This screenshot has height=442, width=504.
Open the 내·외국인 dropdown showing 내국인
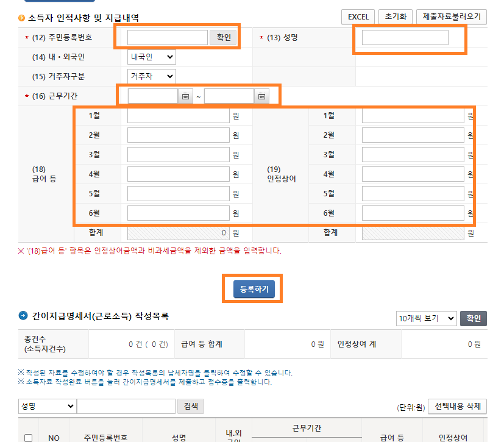pos(151,57)
